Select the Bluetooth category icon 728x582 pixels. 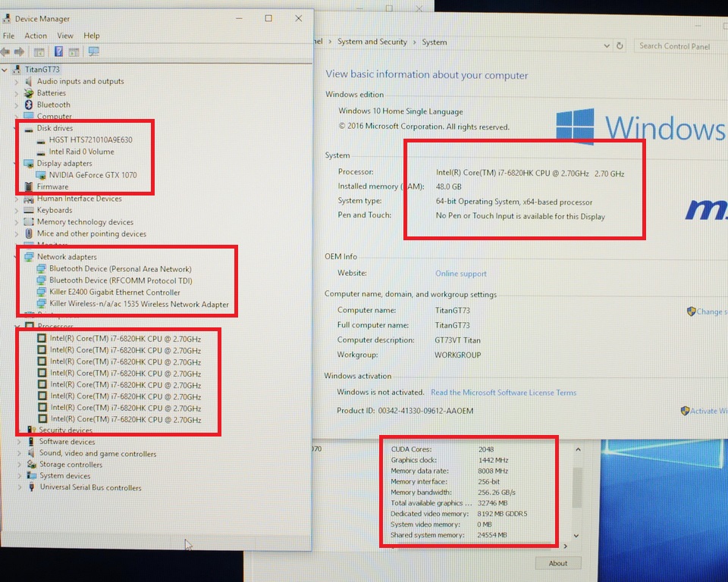[x=29, y=105]
